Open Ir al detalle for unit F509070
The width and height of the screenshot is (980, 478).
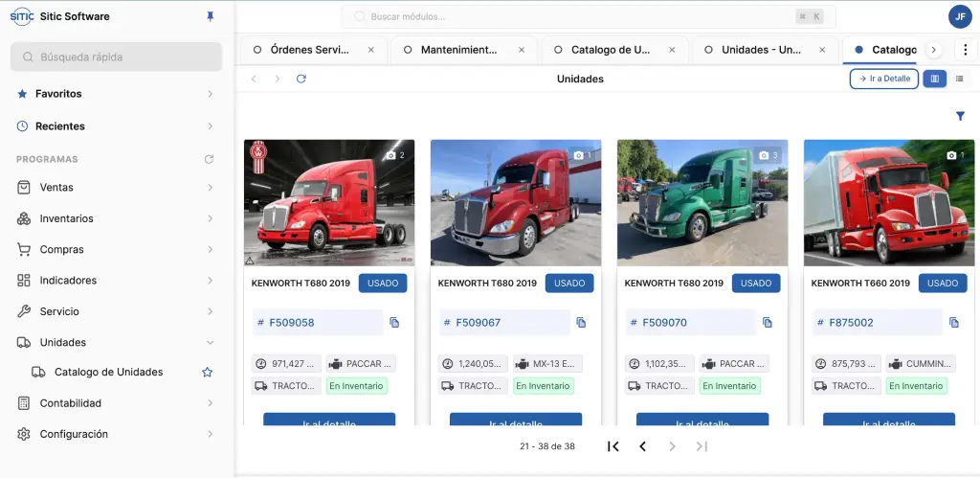[x=702, y=420]
